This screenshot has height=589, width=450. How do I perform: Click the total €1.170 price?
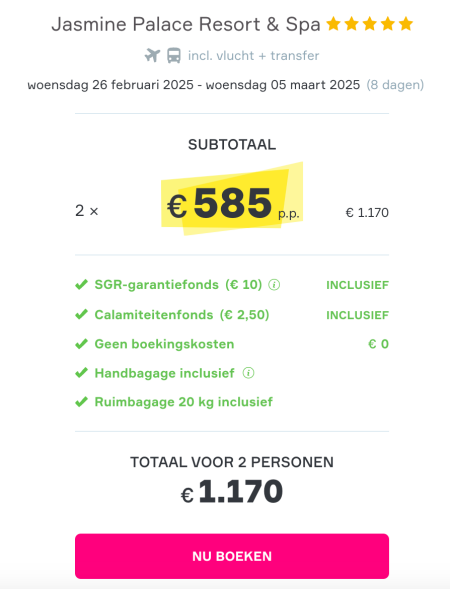[x=232, y=492]
